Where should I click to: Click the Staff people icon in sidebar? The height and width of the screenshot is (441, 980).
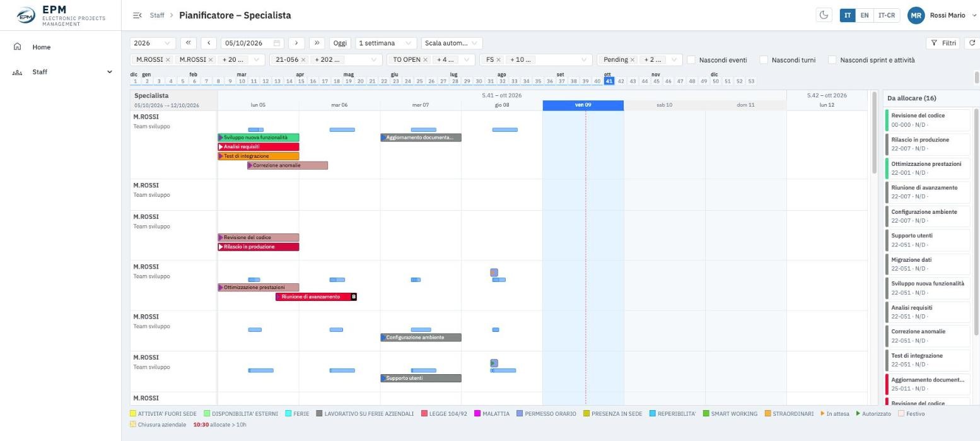pyautogui.click(x=18, y=72)
